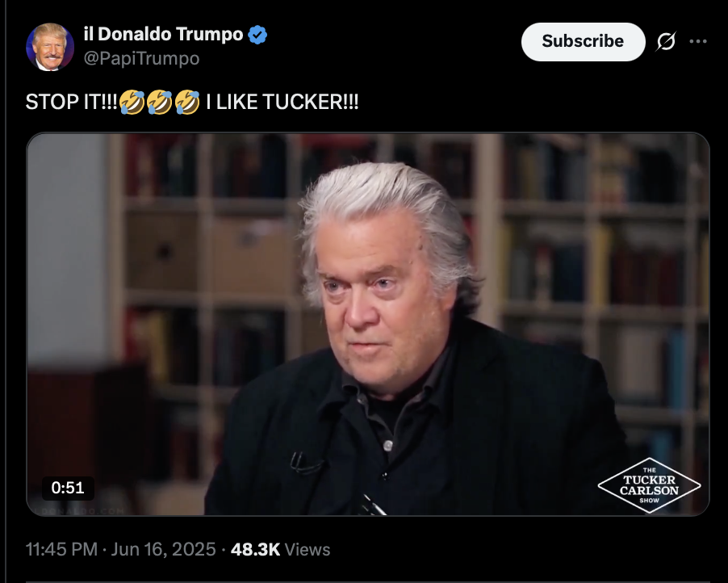
Task: View the 48.3K Views count
Action: [x=280, y=550]
